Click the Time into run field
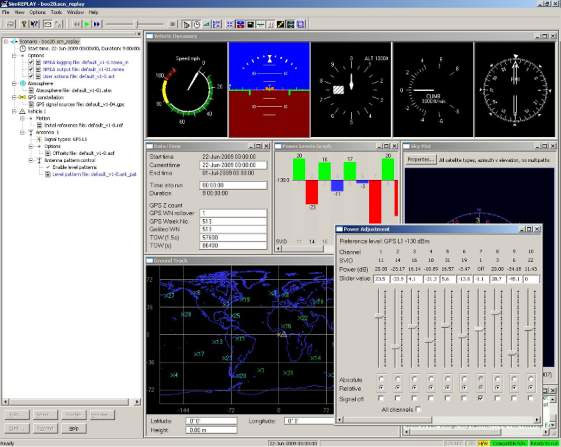This screenshot has height=447, width=561. point(233,185)
